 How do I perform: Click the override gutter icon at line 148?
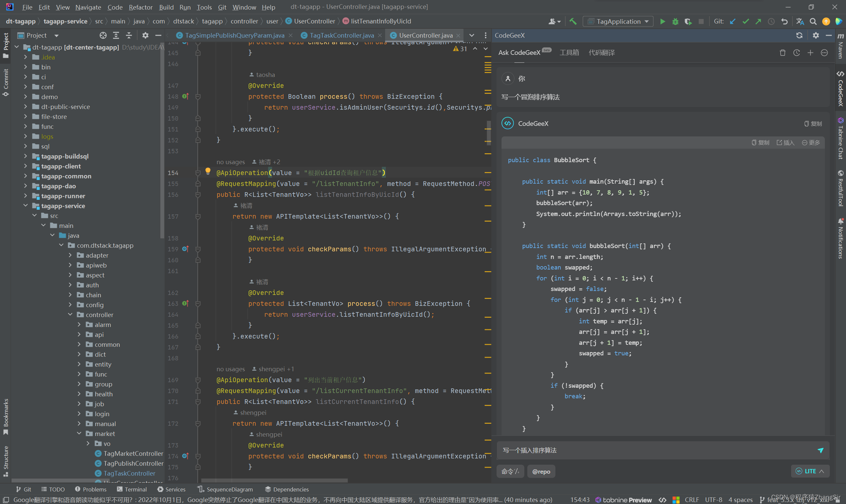click(185, 96)
